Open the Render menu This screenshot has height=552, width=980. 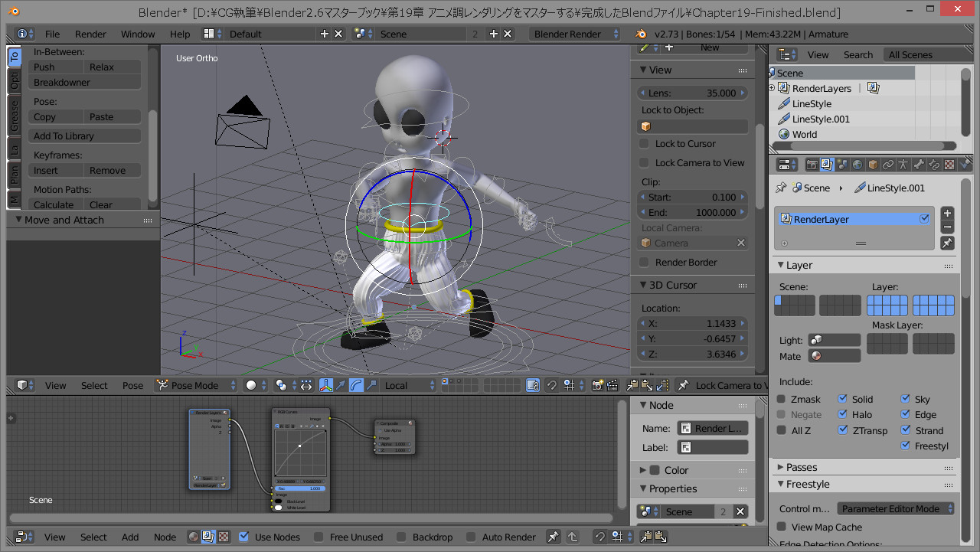(x=90, y=34)
